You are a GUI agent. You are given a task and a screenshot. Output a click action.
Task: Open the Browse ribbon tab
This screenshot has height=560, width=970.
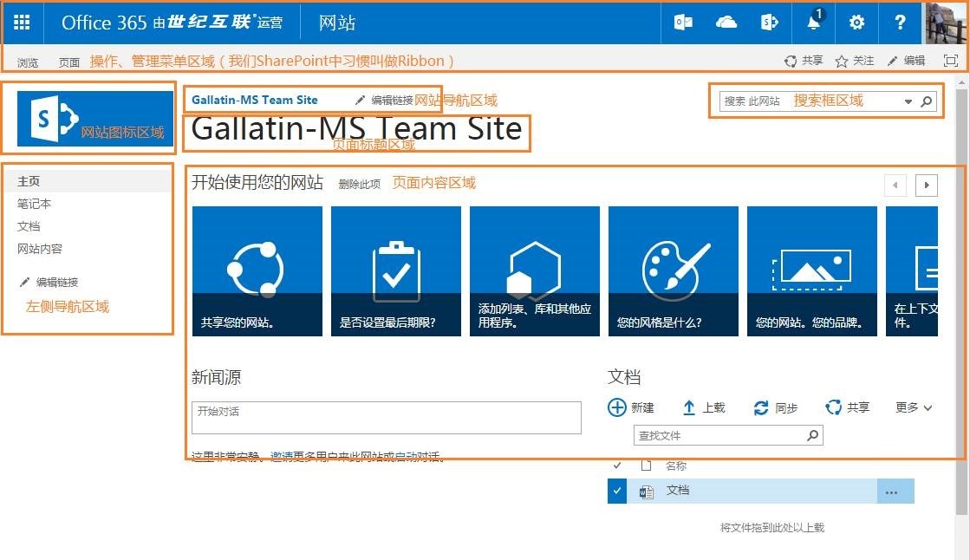pyautogui.click(x=28, y=62)
